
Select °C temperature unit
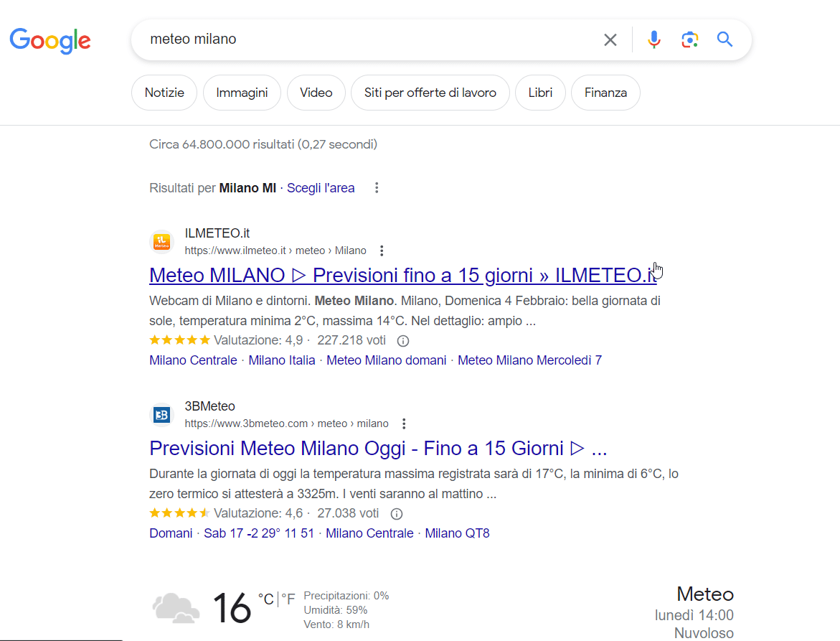[x=265, y=599]
